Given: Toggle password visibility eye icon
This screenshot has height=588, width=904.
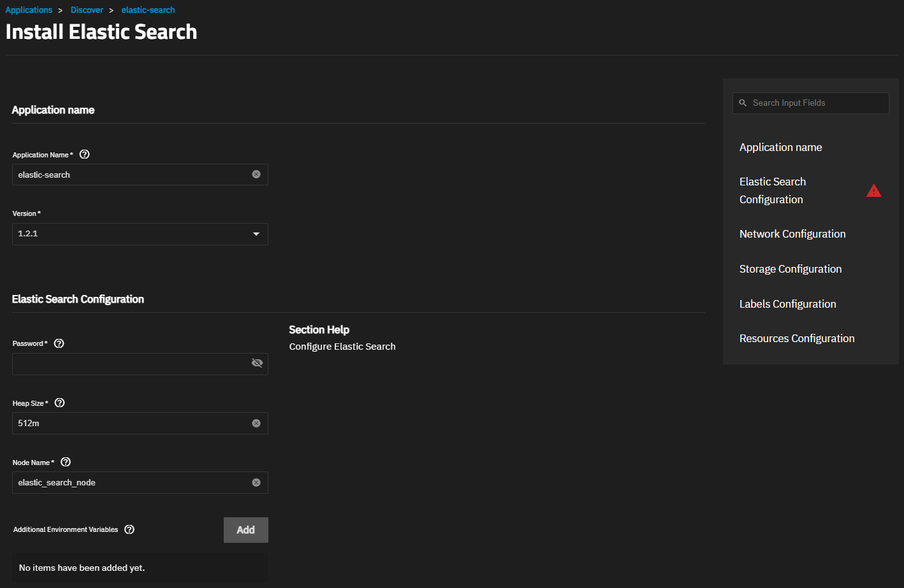Looking at the screenshot, I should [x=257, y=363].
